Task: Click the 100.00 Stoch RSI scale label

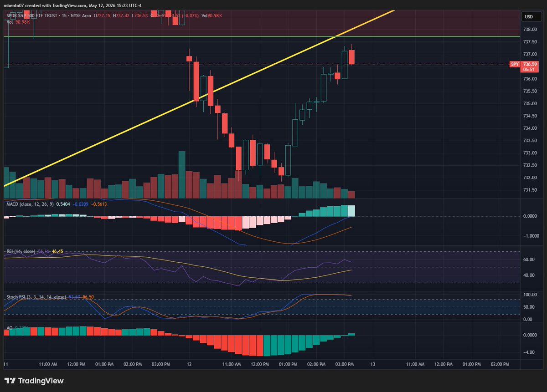Action: [x=530, y=295]
